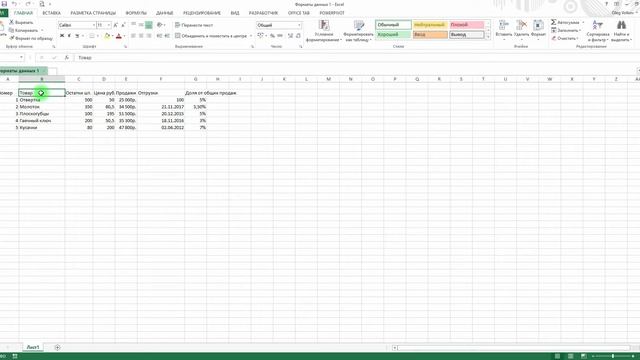Switch to РАЗМЕТКА СТРАНИЦЫ tab
The height and width of the screenshot is (360, 640).
click(93, 13)
